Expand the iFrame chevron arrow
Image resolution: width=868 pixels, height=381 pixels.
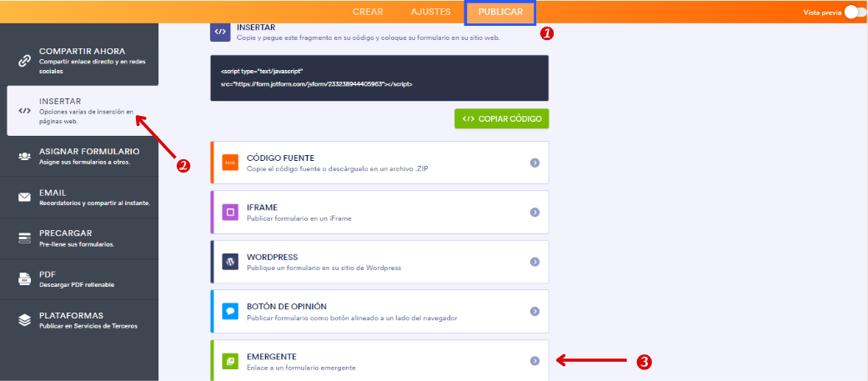click(534, 212)
